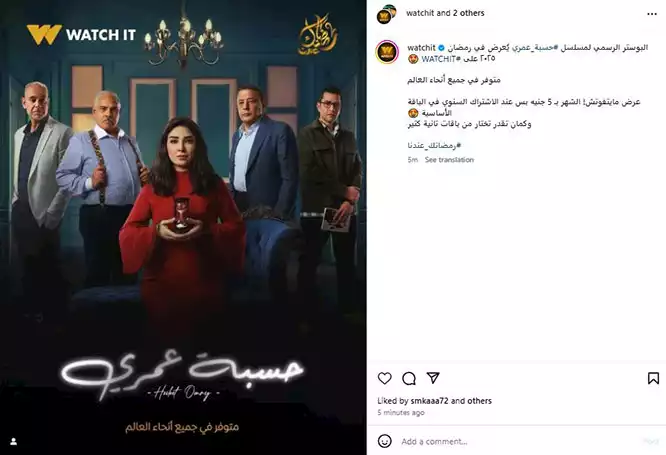Open smkaaa72 profile from likes

tap(429, 401)
